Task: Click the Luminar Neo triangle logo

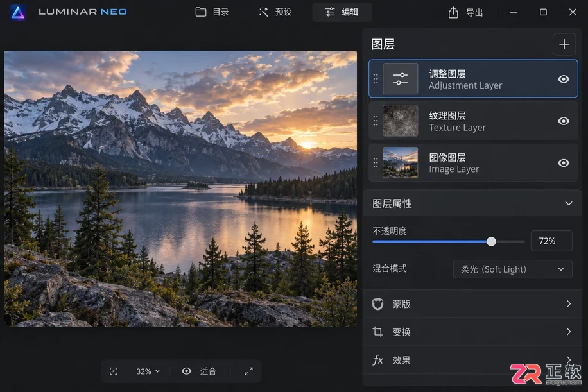Action: [17, 12]
